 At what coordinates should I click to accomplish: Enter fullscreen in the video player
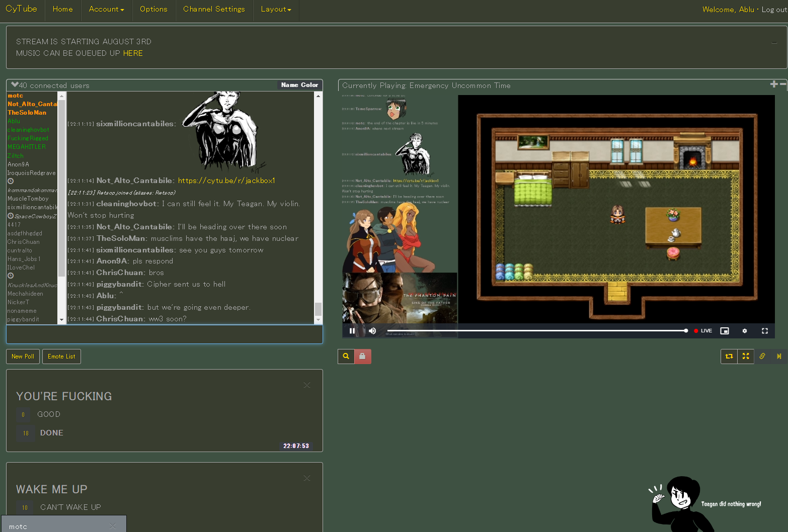click(765, 331)
